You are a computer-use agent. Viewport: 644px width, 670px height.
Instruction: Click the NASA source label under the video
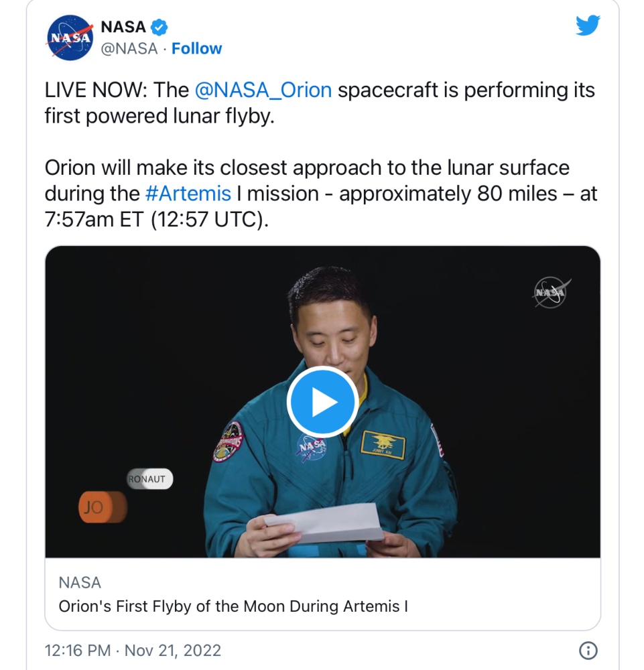click(80, 582)
